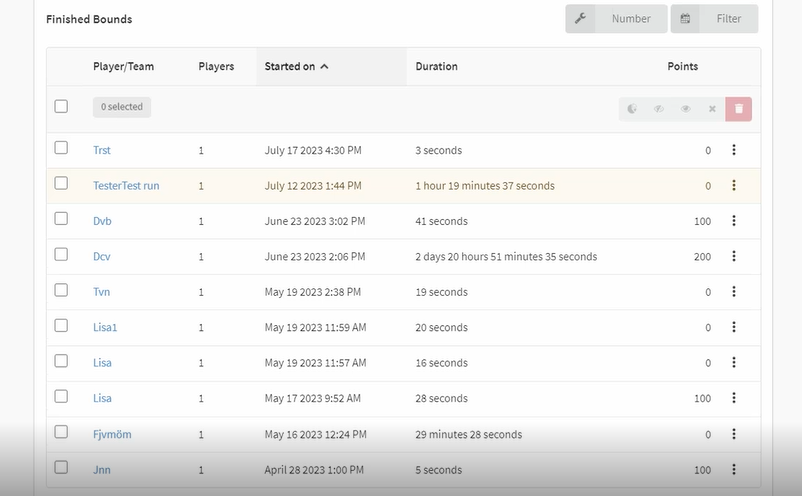The width and height of the screenshot is (802, 496).
Task: Sort by the Player/Team column header
Action: tap(123, 66)
